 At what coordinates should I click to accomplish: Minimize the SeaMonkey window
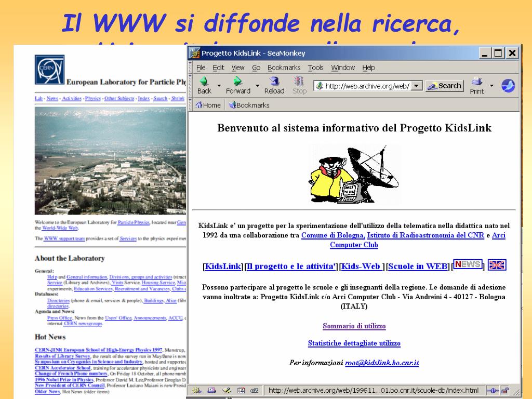(x=485, y=53)
